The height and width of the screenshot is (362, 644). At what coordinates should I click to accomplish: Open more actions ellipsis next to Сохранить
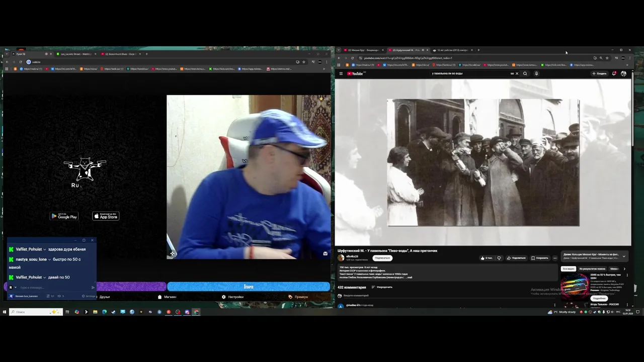[555, 258]
